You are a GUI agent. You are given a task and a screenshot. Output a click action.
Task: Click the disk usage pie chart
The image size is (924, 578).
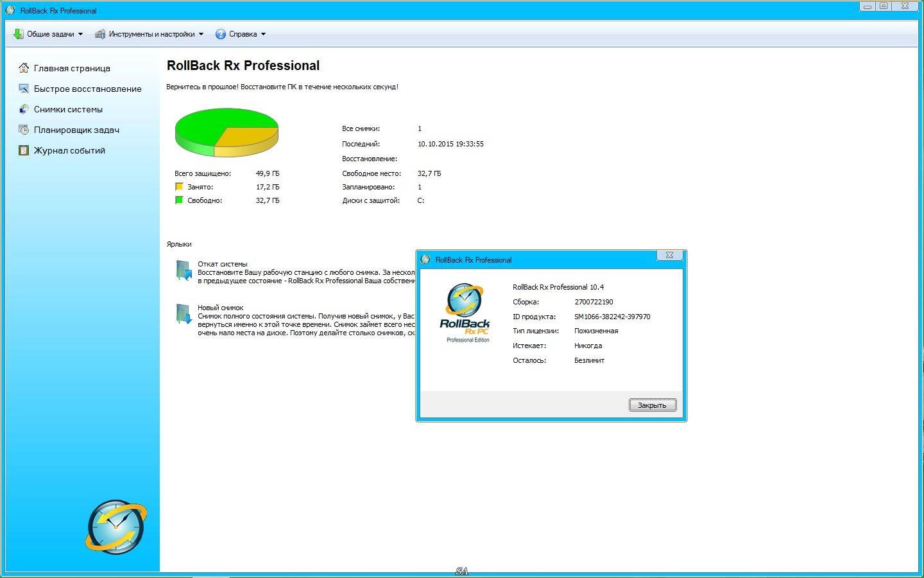coord(227,132)
